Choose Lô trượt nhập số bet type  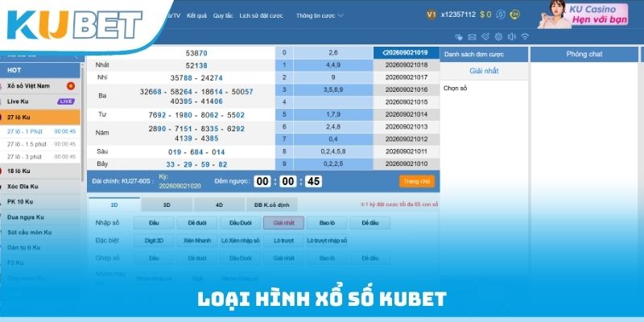[x=327, y=241]
